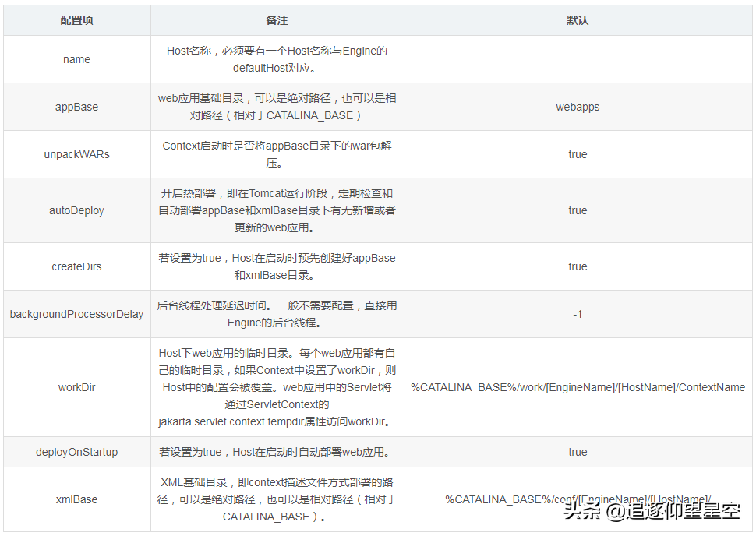Click the deployOnStartup description text
The width and height of the screenshot is (756, 536).
(x=277, y=452)
